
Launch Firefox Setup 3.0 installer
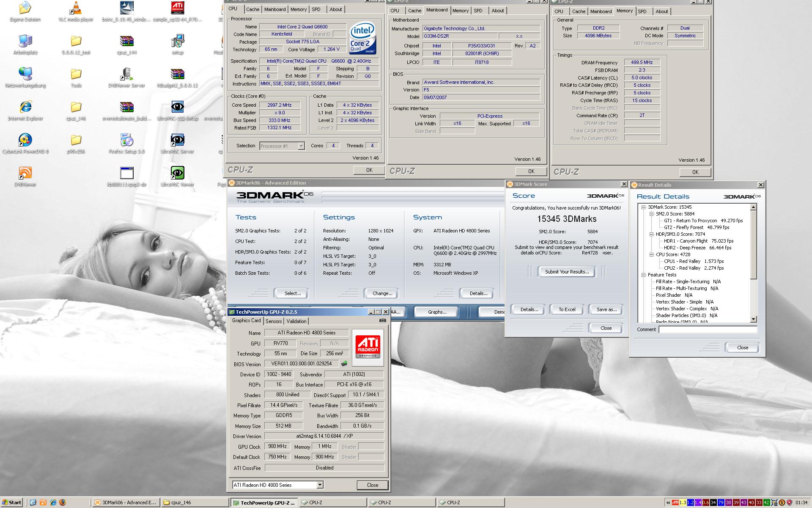[x=127, y=144]
